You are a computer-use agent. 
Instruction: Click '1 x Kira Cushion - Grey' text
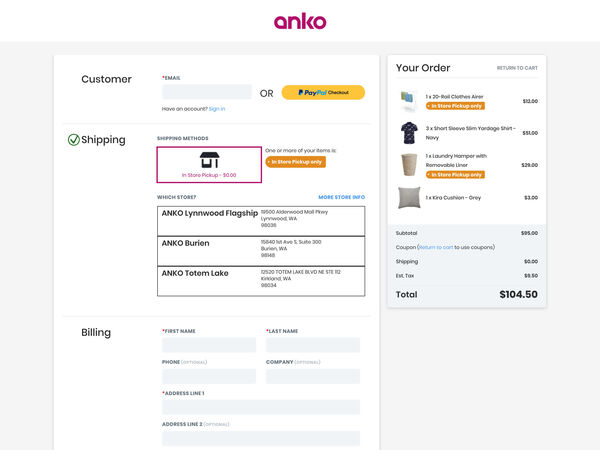[x=453, y=198]
